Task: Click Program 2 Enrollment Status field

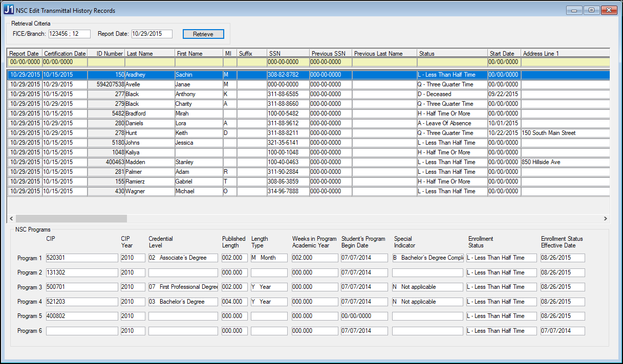Action: click(501, 272)
